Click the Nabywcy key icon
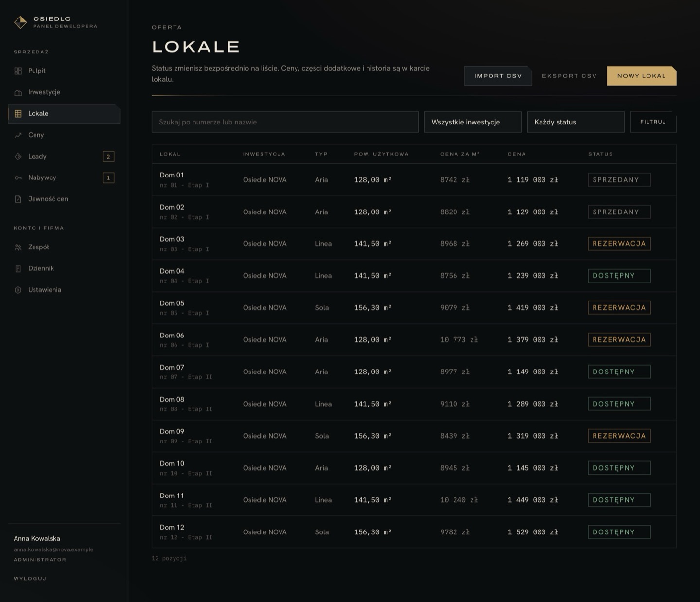The width and height of the screenshot is (700, 602). [x=18, y=178]
